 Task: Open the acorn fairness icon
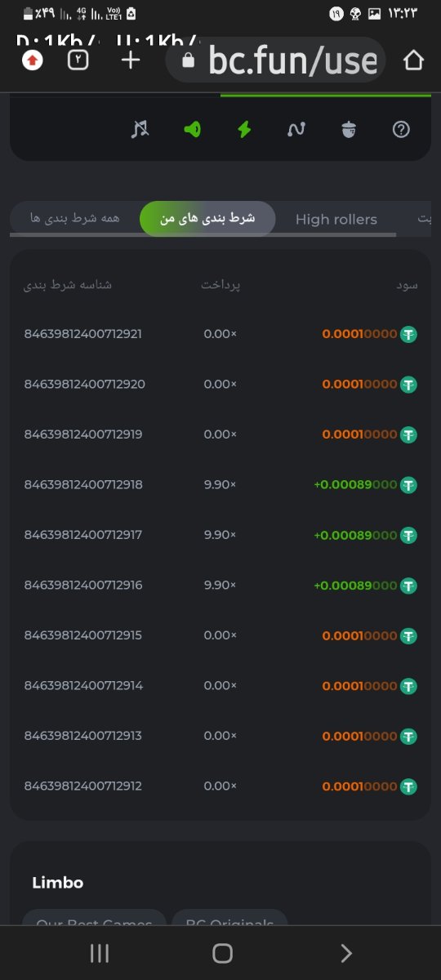(349, 129)
